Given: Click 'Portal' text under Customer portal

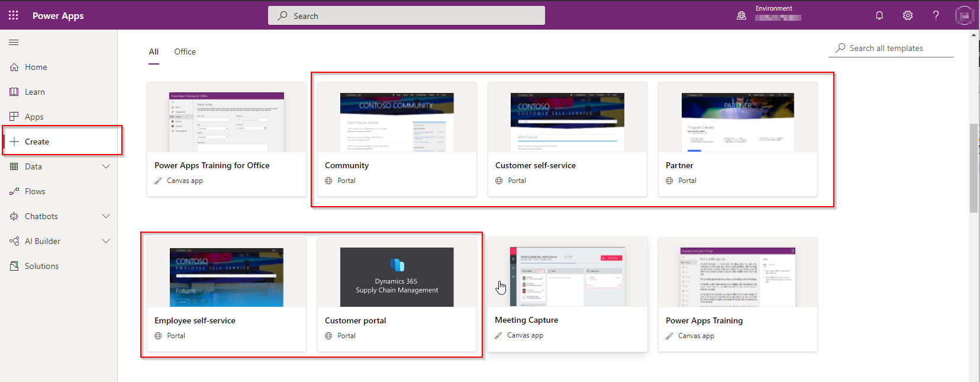Looking at the screenshot, I should [346, 336].
